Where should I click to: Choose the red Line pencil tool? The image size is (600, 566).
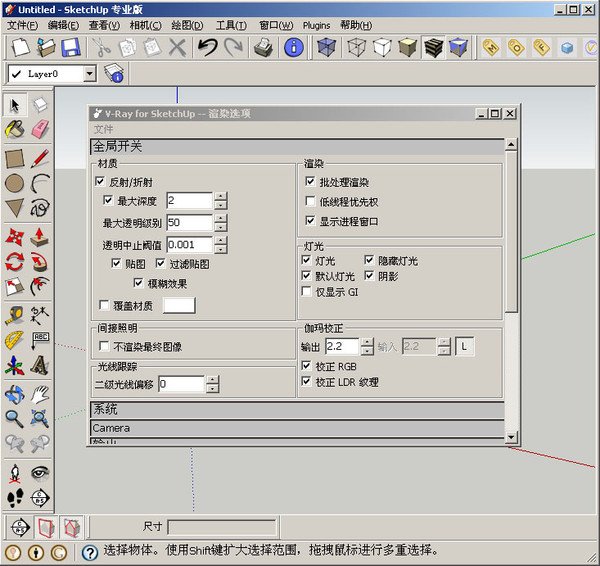40,158
